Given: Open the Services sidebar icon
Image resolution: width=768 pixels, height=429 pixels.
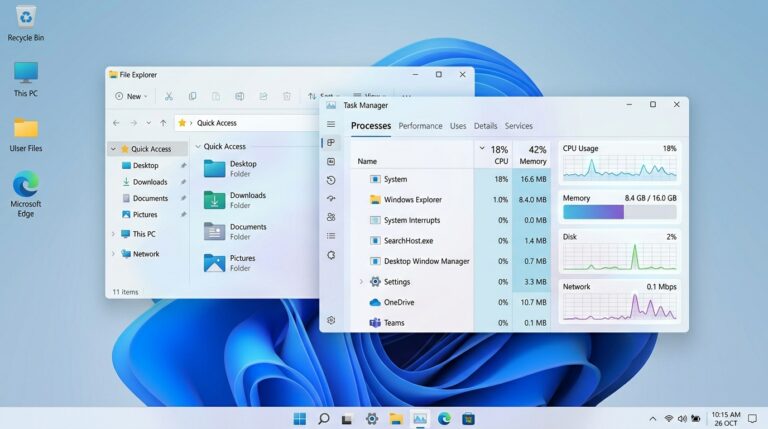Looking at the screenshot, I should point(331,255).
